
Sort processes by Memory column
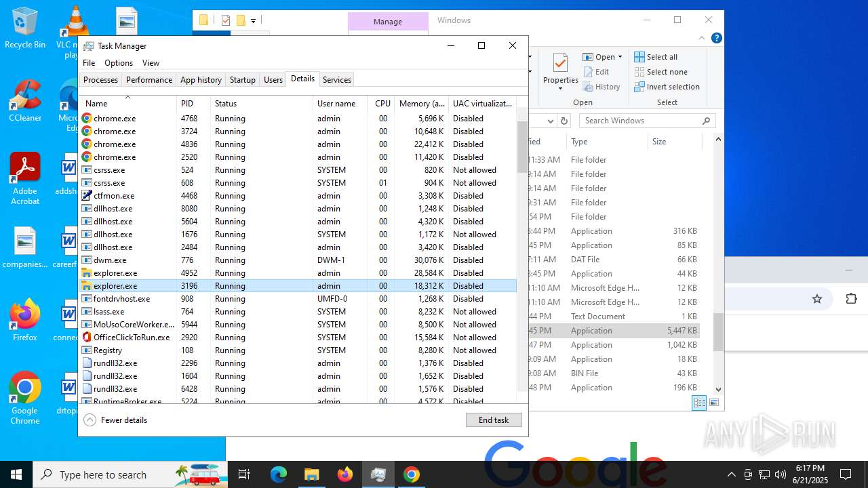[x=421, y=104]
